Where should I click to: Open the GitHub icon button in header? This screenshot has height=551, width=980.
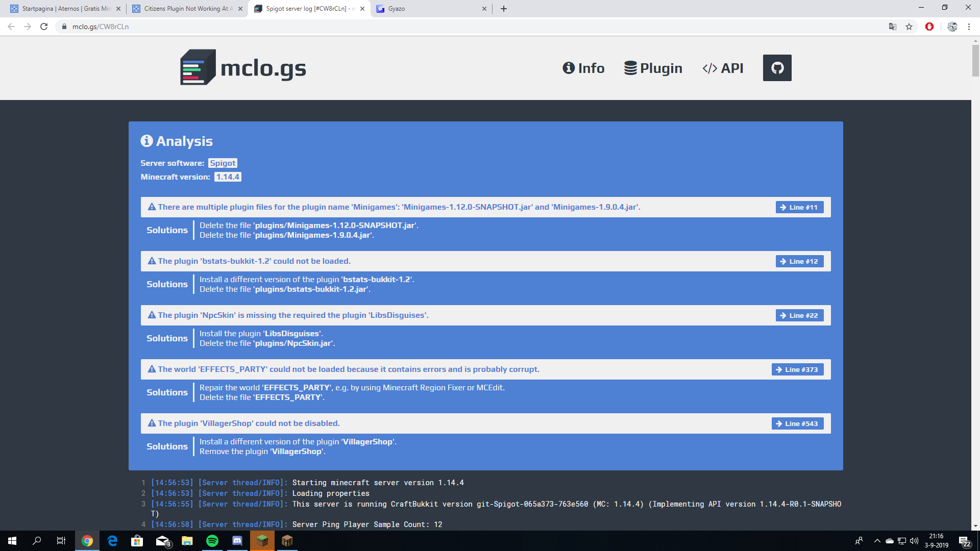click(777, 68)
